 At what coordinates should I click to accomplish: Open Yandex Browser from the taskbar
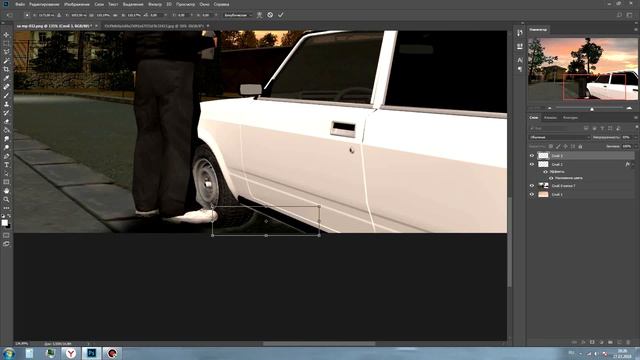point(71,353)
